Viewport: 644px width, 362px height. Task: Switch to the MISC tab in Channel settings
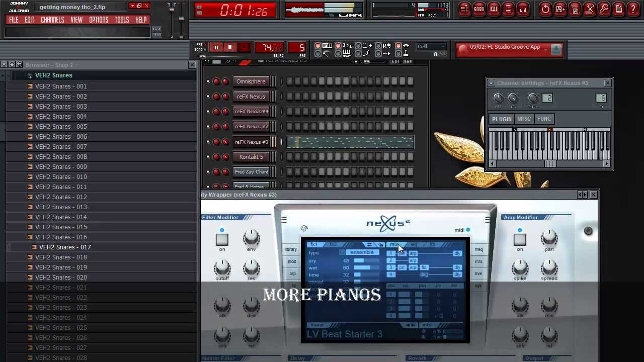[x=524, y=119]
